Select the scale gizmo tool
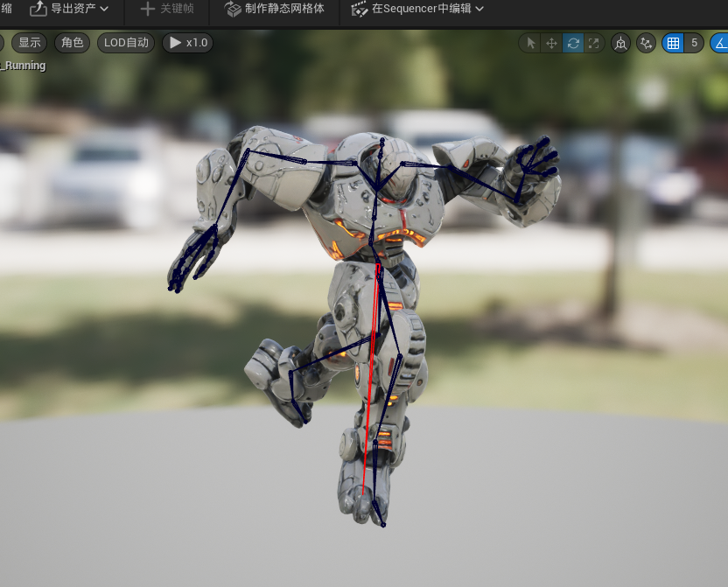 click(594, 43)
